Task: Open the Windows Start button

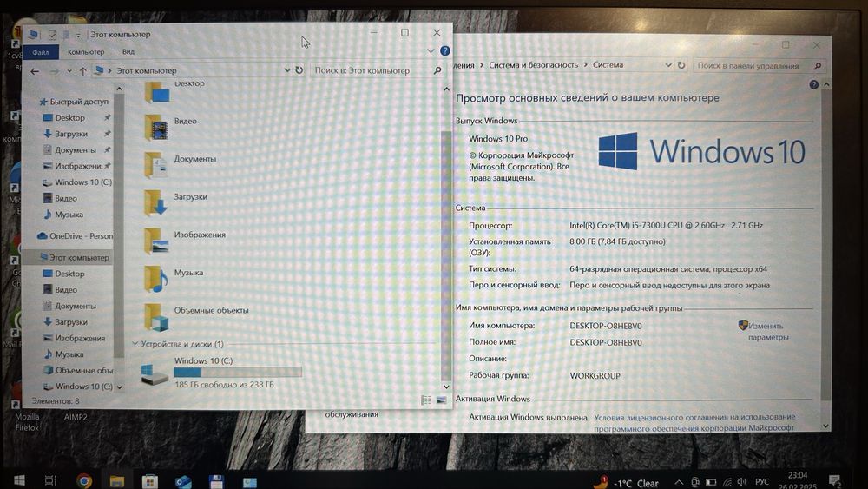Action: tap(19, 480)
